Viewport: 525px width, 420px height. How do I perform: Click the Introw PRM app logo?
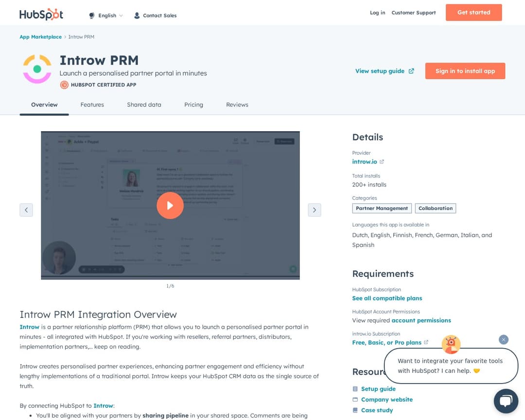click(x=37, y=69)
